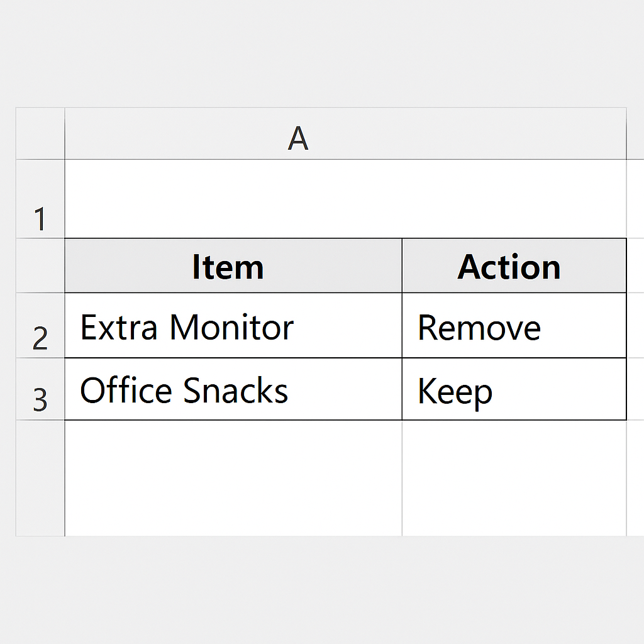
Task: Click the partially visible cell right of Remove
Action: click(x=635, y=326)
